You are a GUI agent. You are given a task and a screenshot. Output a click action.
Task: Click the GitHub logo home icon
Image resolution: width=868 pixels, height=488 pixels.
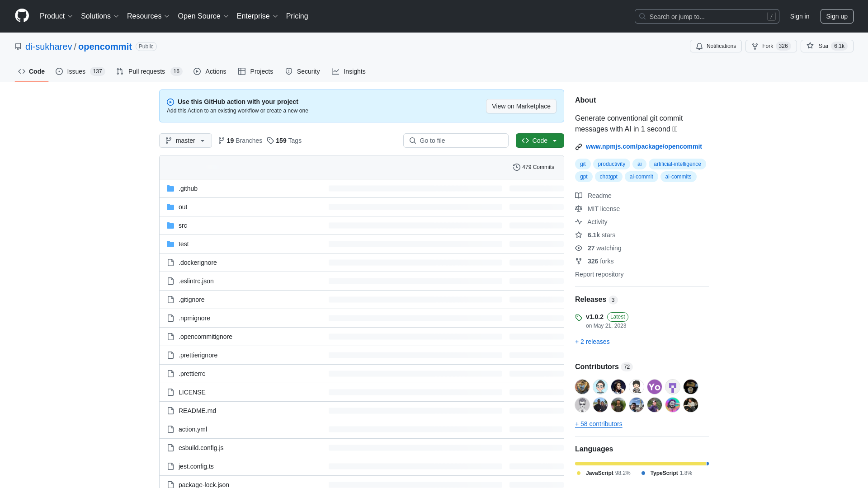coord(22,16)
